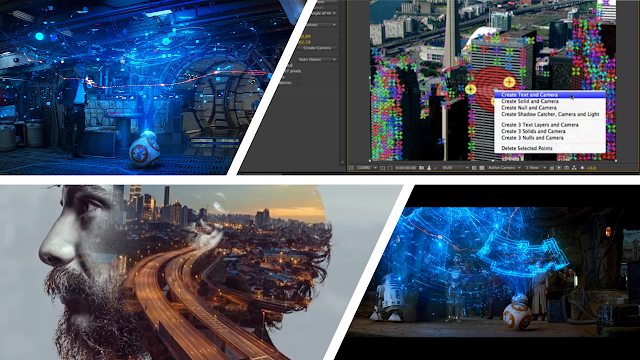Open grid and guide options
640x360 pixels.
(382, 168)
